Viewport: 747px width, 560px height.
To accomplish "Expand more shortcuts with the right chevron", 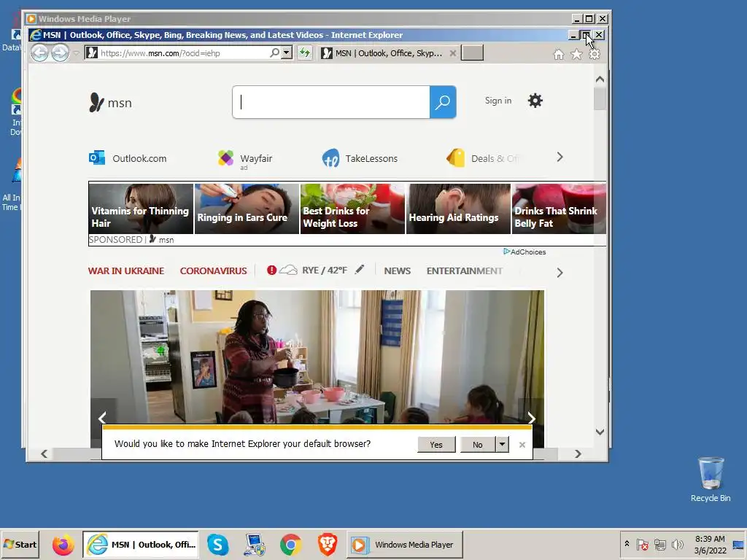I will [560, 157].
